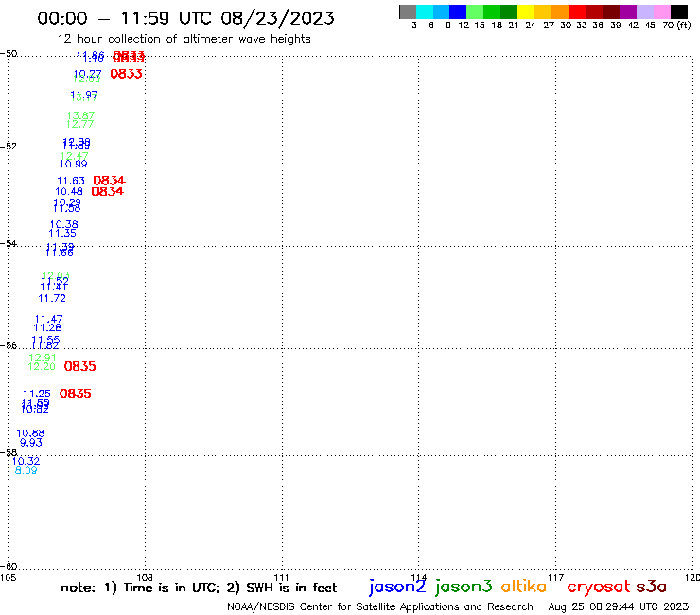Click the jason3 satellite legend label

pyautogui.click(x=464, y=587)
